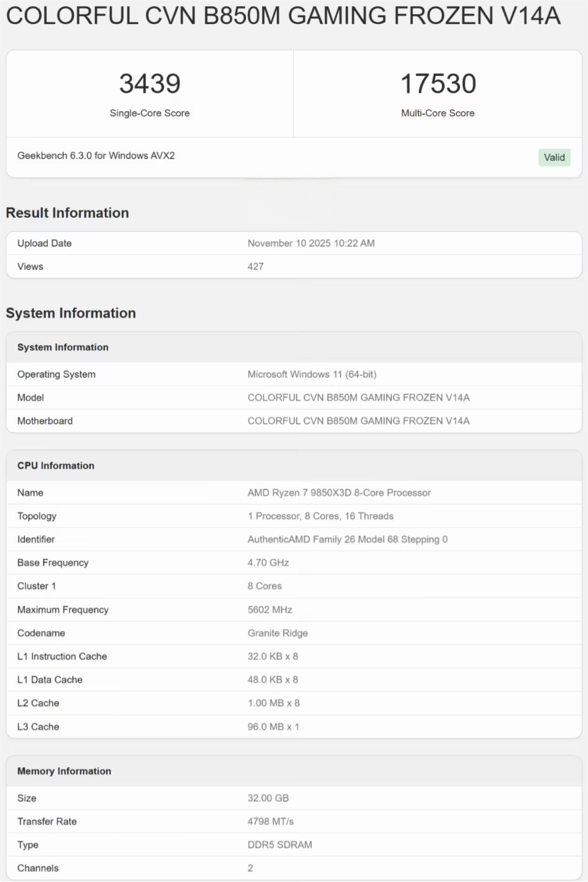588x882 pixels.
Task: Click the CPU Information table header
Action: click(56, 466)
